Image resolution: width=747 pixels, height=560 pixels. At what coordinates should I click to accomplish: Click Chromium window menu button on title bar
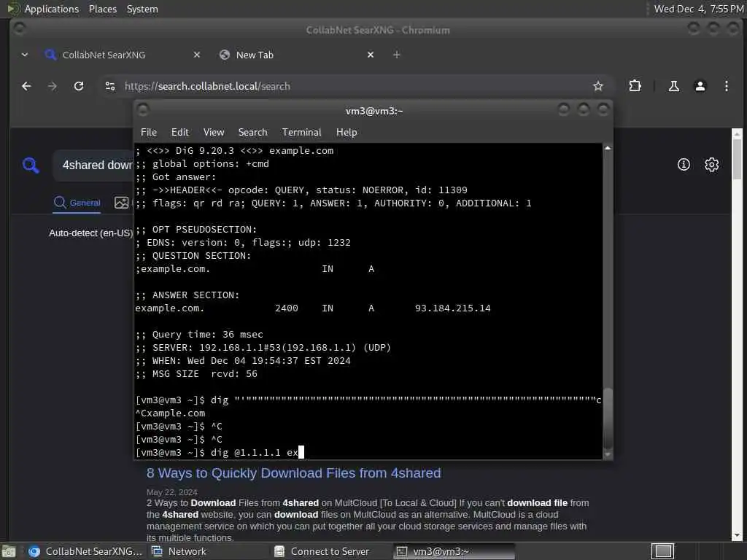(x=20, y=28)
